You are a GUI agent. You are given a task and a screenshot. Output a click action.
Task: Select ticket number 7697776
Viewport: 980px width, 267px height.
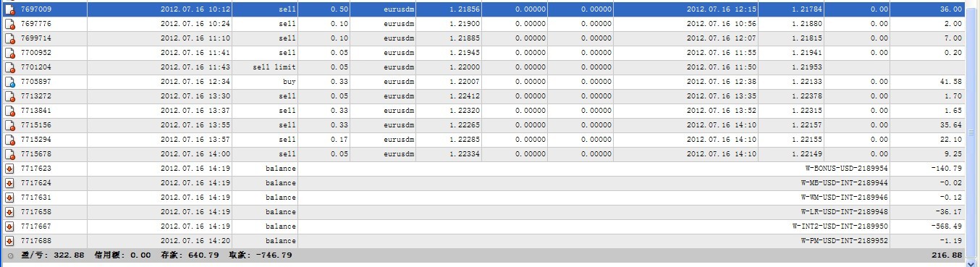coord(36,24)
